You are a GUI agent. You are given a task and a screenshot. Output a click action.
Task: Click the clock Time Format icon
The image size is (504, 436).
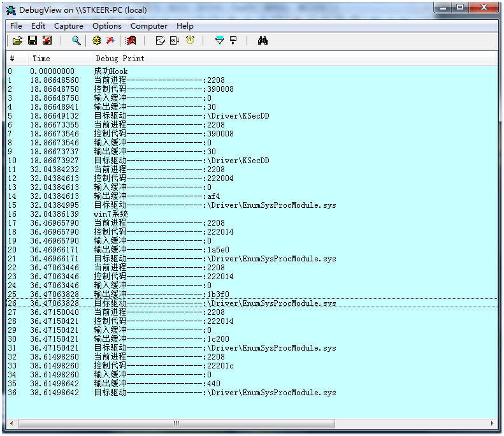point(190,40)
